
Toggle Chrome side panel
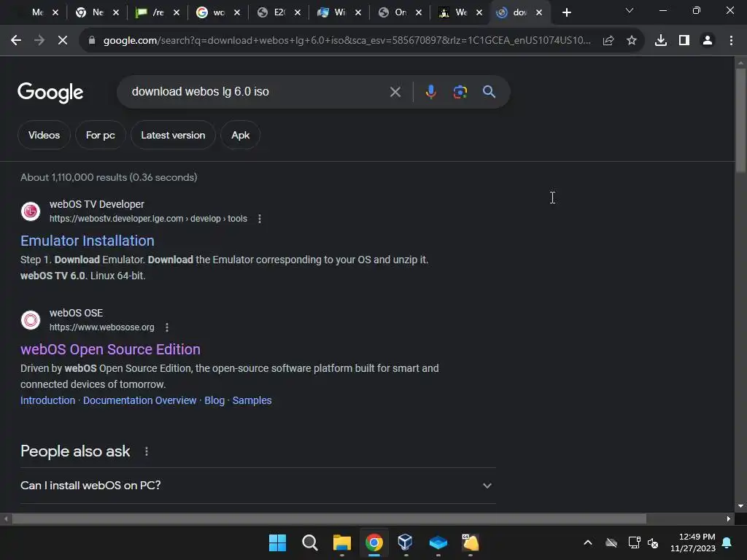(684, 41)
